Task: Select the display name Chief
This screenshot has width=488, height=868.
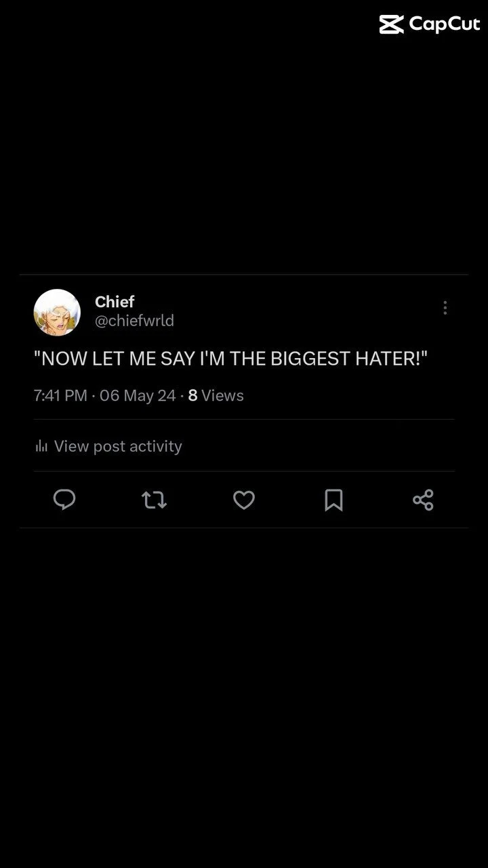Action: click(x=115, y=302)
